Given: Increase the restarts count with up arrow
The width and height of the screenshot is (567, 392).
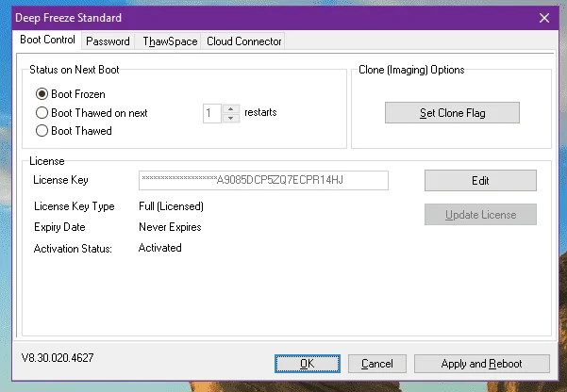Looking at the screenshot, I should pos(231,108).
